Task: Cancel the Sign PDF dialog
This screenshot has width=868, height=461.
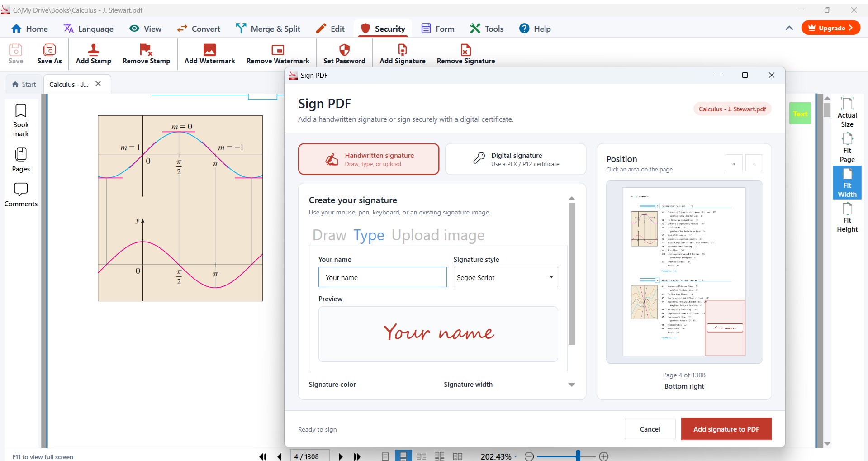Action: click(650, 429)
